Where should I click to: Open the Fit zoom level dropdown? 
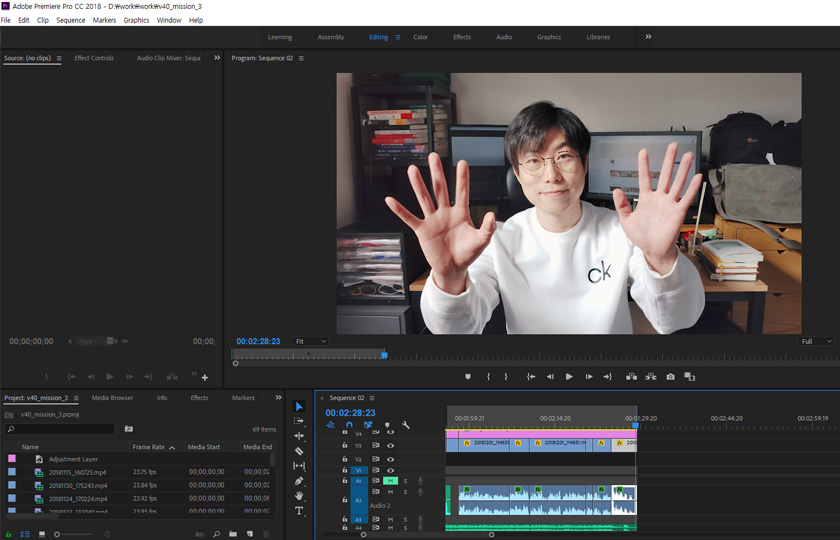(310, 341)
